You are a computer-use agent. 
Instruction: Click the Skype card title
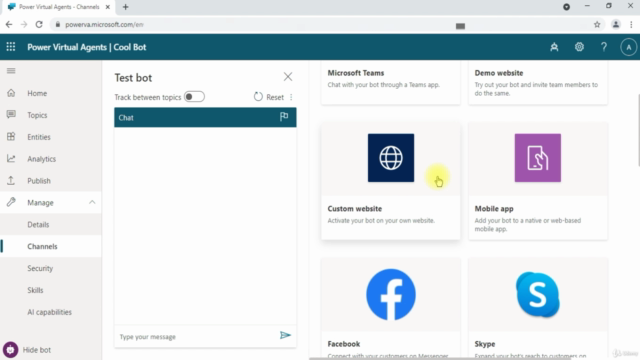coord(484,344)
